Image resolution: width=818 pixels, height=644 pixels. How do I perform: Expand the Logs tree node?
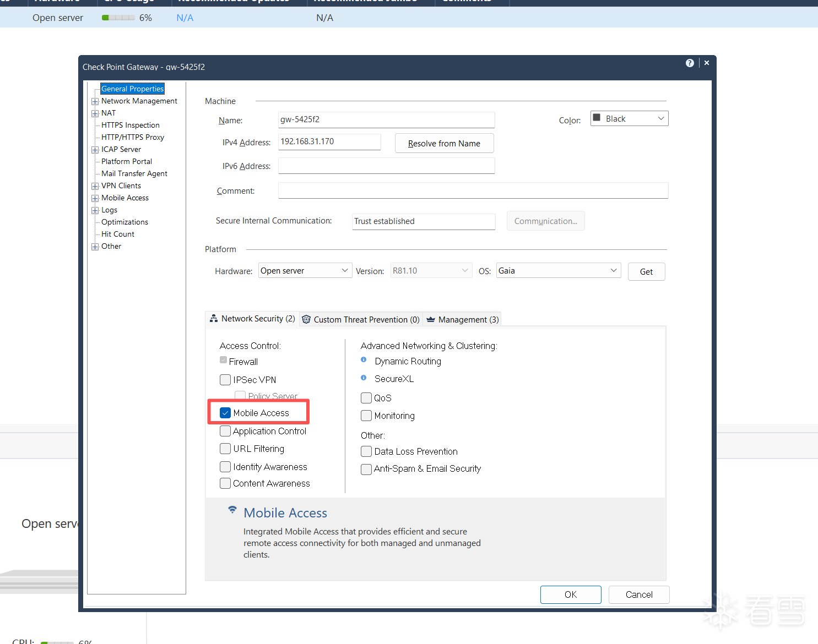tap(95, 210)
